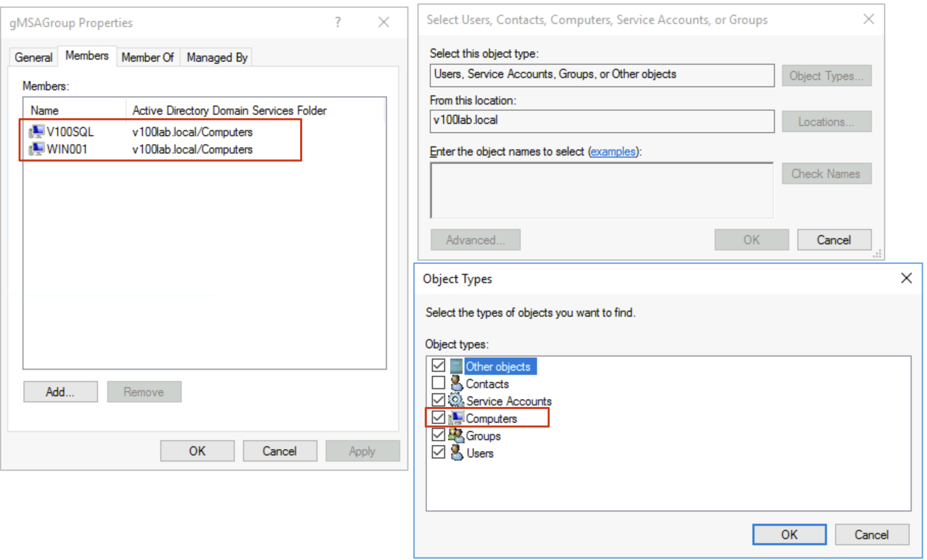Click WIN001's v100lab.local/Computers folder cell

click(192, 149)
